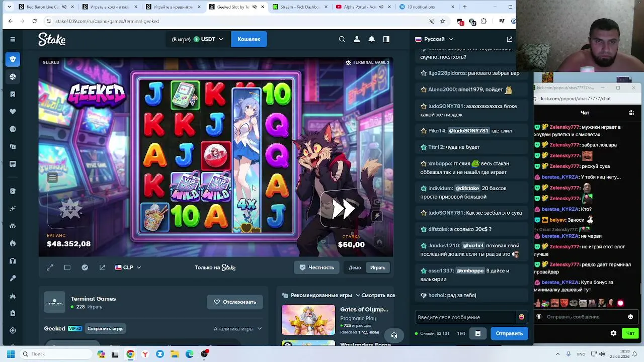The width and height of the screenshot is (644, 362).
Task: Open the Stake search
Action: [x=342, y=39]
